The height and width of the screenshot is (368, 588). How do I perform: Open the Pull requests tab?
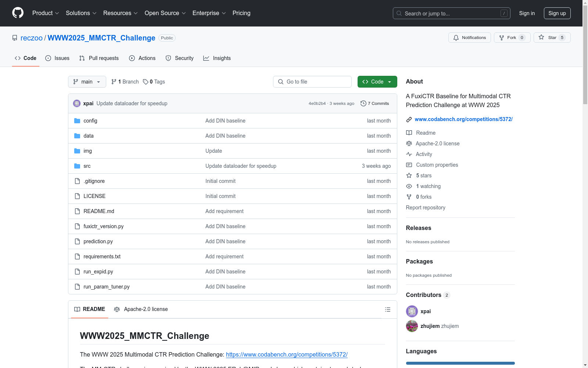(99, 58)
